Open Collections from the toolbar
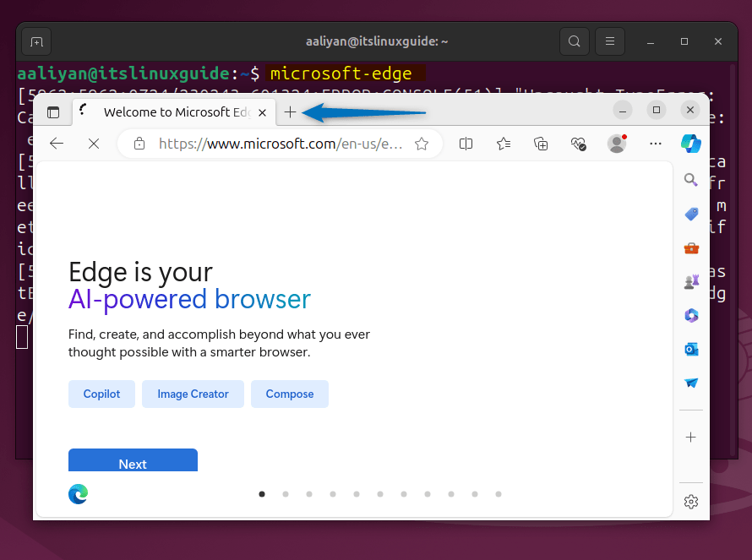The image size is (752, 560). [541, 144]
